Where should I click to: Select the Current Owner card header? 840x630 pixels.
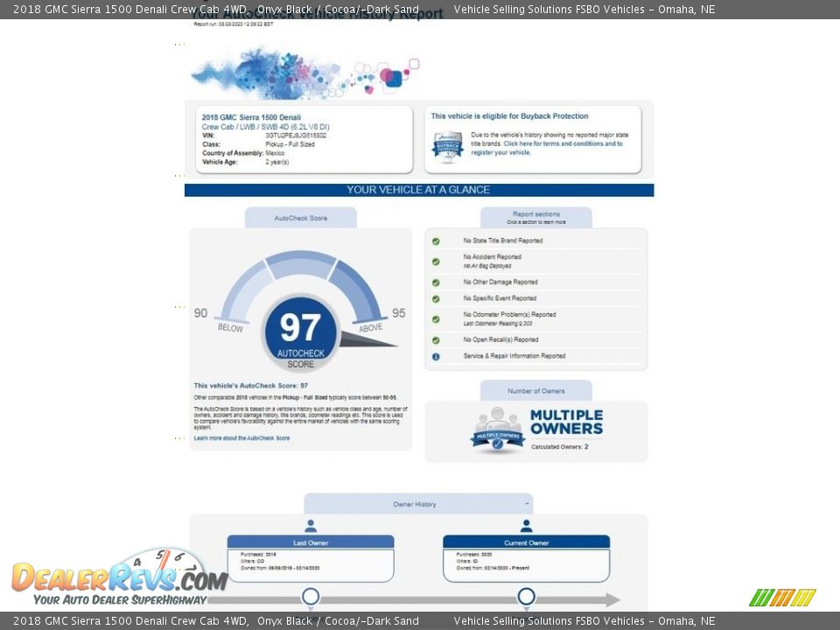tap(527, 542)
